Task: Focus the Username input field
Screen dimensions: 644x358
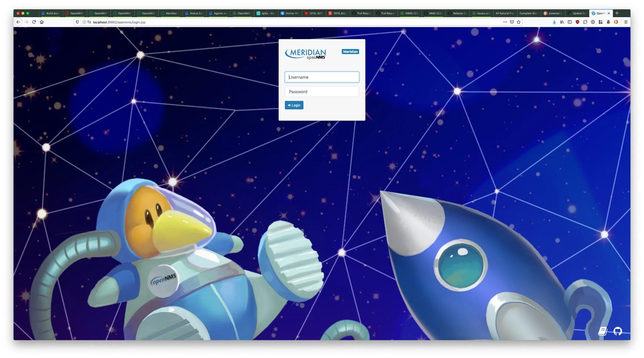Action: (x=322, y=77)
